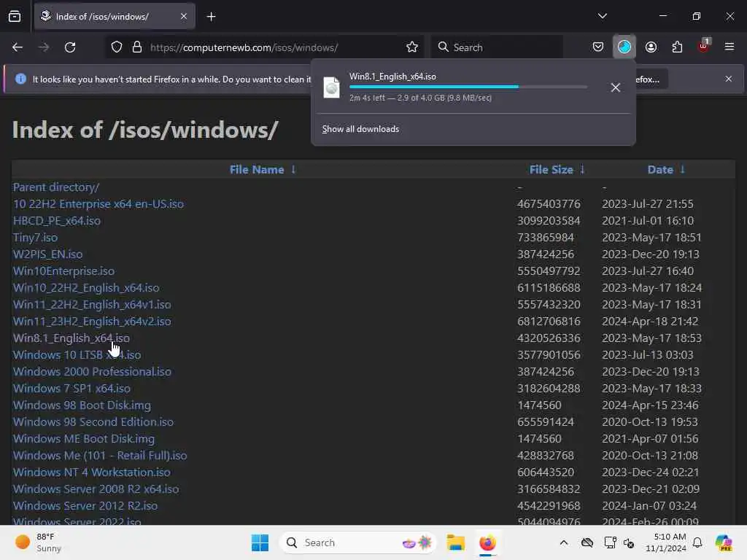Image resolution: width=747 pixels, height=560 pixels.
Task: Click the download progress bar
Action: [468, 87]
